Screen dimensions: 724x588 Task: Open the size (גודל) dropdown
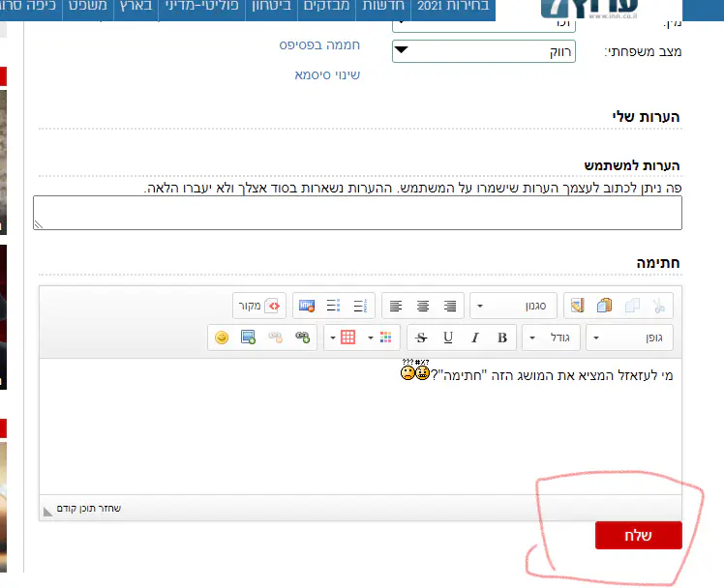[552, 338]
